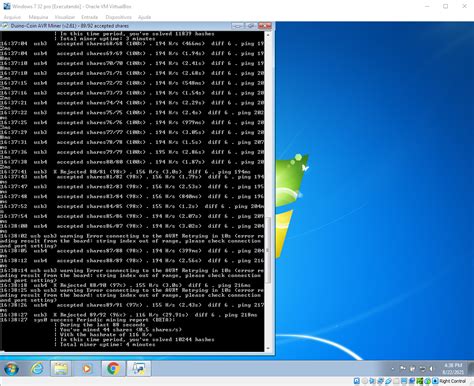Open the Ajuda menu
The image size is (474, 386).
144,17
